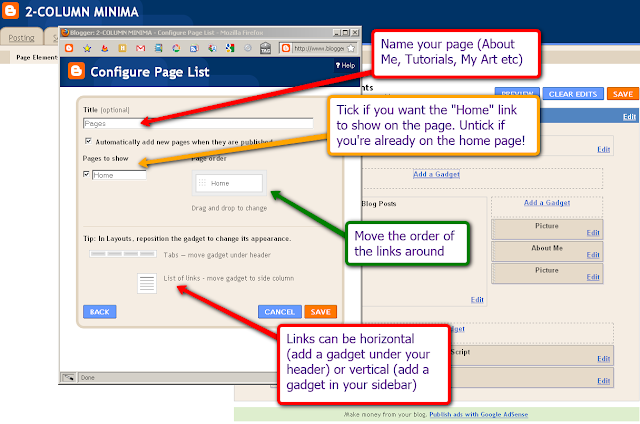Viewport: 640px width, 424px height.
Task: Click the Blogger logo beside 2-COLUMN MINIMA
Action: click(10, 11)
